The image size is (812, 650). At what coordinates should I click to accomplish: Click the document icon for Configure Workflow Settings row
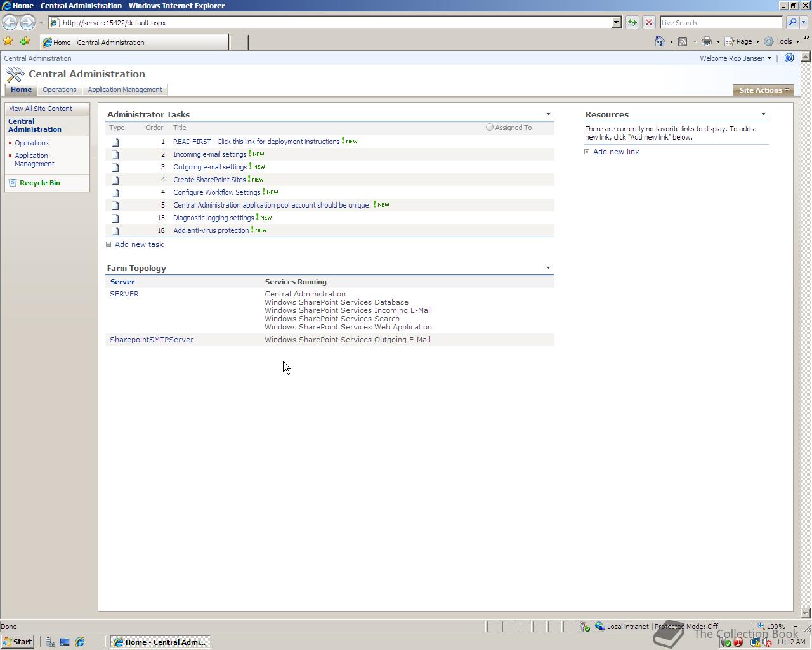115,192
